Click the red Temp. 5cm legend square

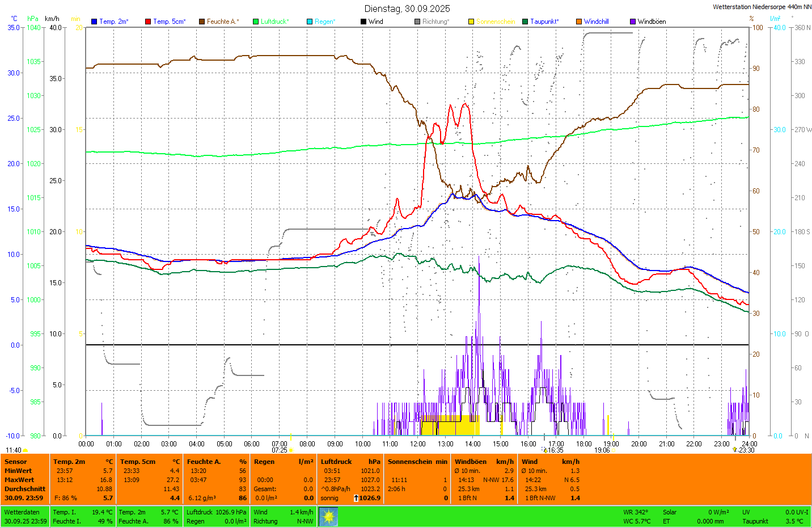(148, 22)
